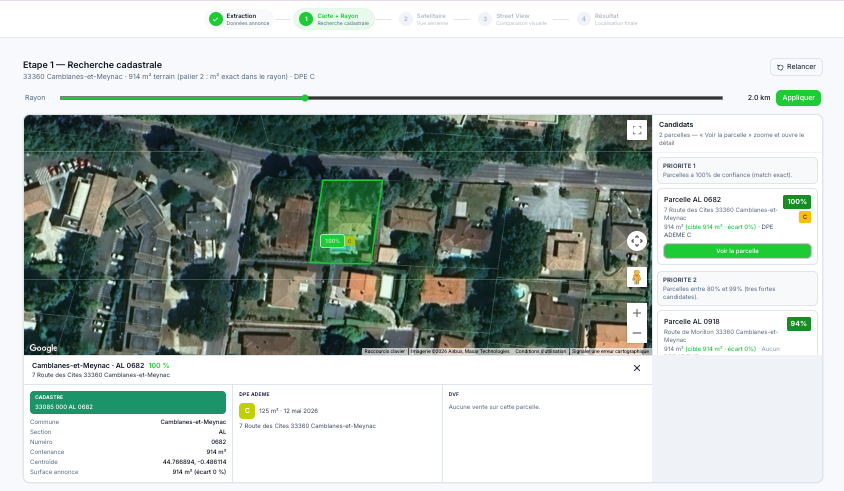Zoom in on the map
844x491 pixels.
[x=637, y=313]
